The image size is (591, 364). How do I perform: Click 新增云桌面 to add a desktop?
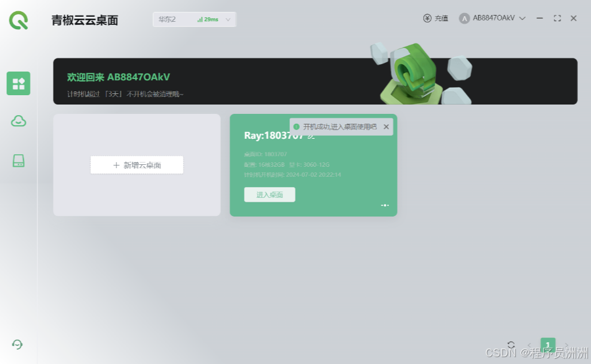pyautogui.click(x=137, y=165)
